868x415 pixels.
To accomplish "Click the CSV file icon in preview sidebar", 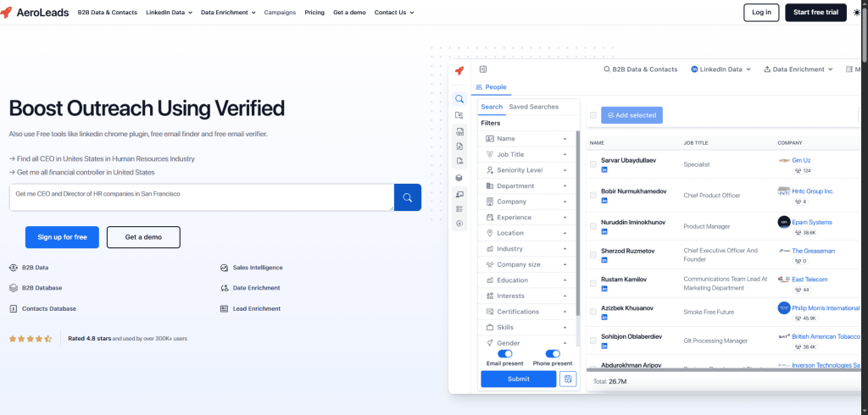I will click(x=459, y=131).
